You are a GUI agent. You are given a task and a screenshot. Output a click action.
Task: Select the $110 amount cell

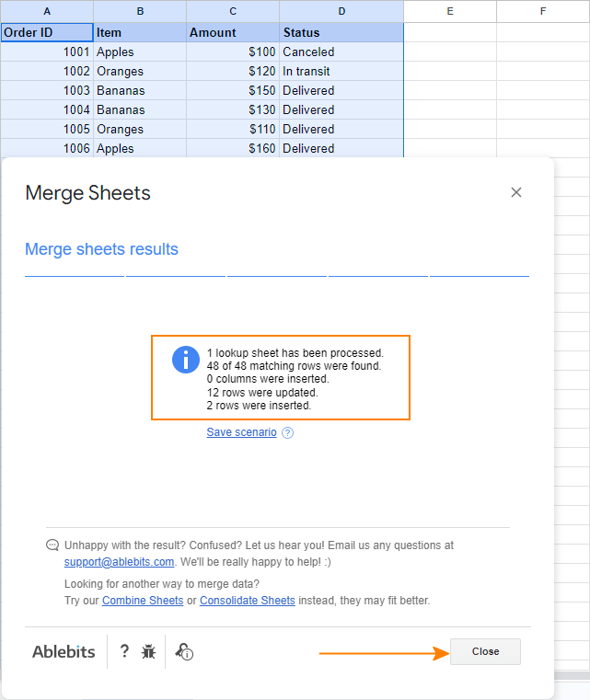(233, 129)
